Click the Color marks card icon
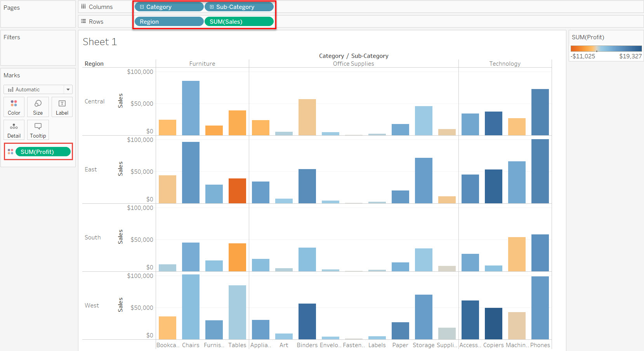Viewport: 644px width, 351px height. coord(14,103)
